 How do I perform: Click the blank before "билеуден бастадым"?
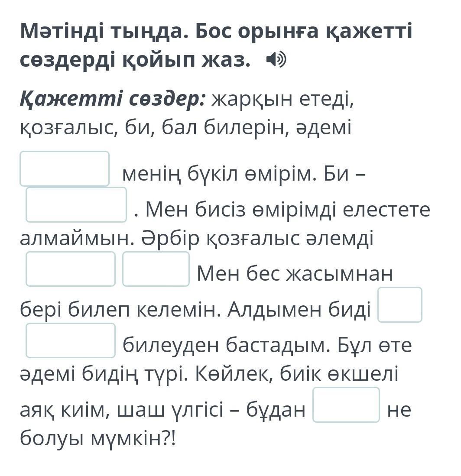[70, 340]
